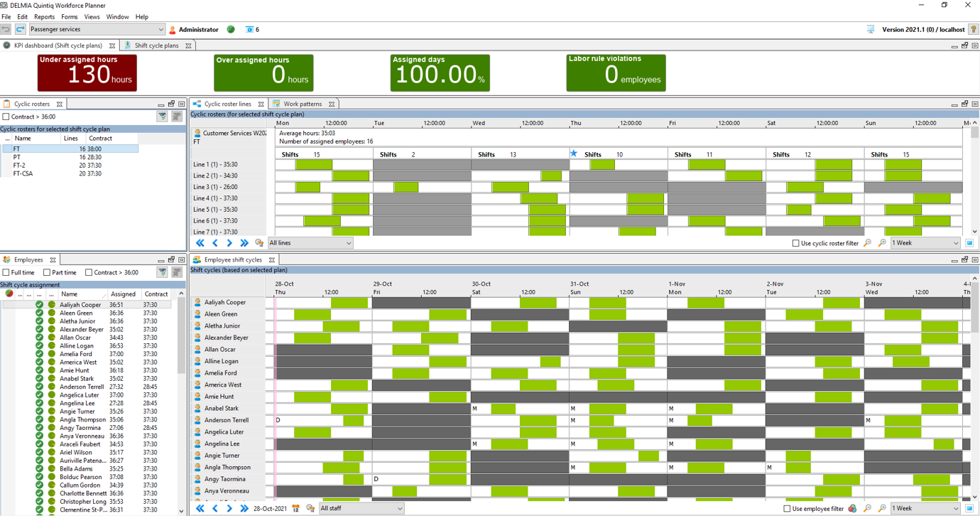Open the Reports menu
Screen dimensions: 980x516
[x=44, y=16]
